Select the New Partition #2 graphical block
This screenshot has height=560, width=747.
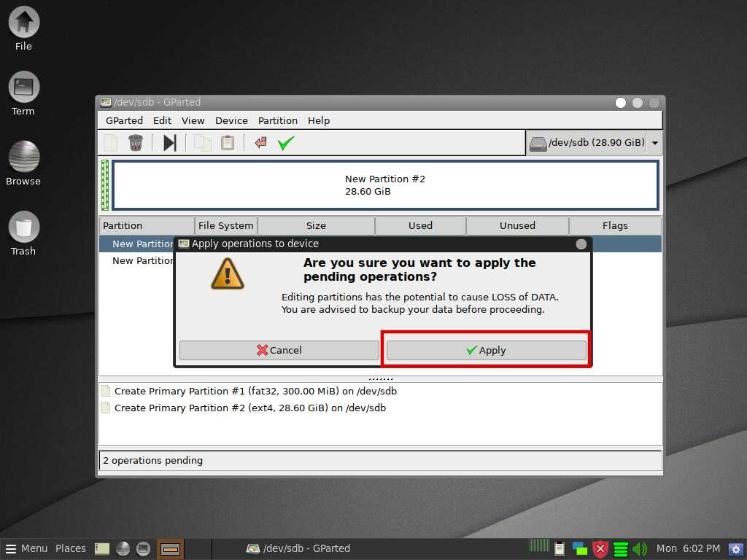pyautogui.click(x=385, y=185)
